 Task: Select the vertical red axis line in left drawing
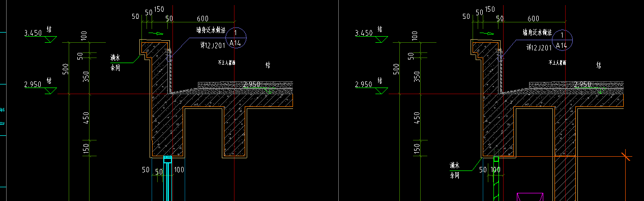(233, 102)
